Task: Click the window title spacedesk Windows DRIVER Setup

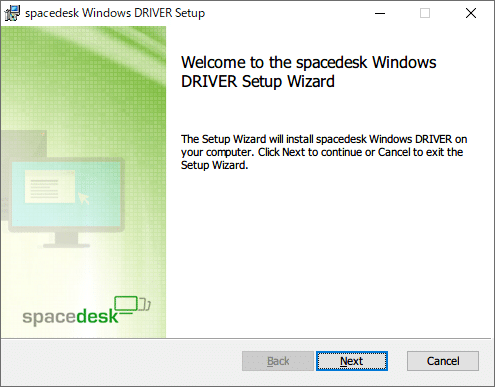Action: 115,13
